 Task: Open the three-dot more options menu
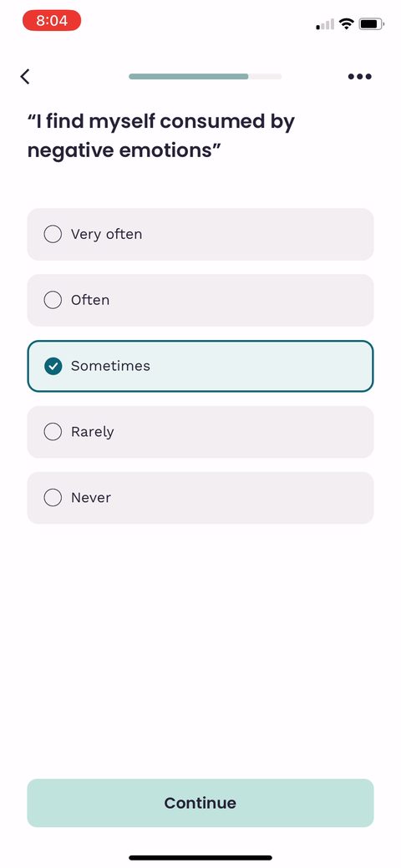(359, 76)
